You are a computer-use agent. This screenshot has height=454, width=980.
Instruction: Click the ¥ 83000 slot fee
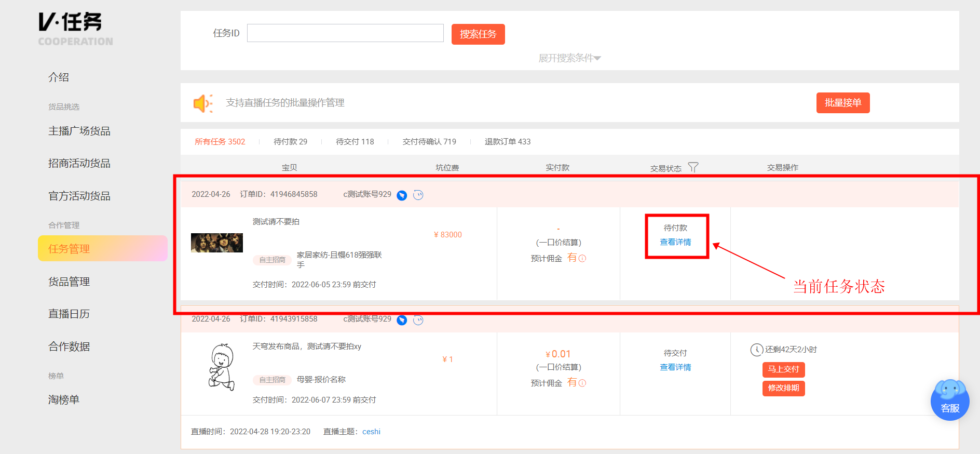click(448, 235)
